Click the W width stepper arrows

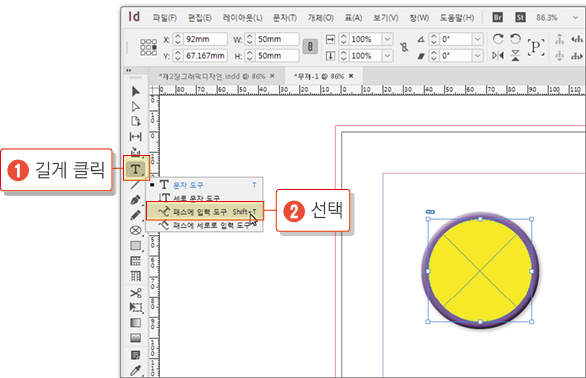[x=249, y=39]
